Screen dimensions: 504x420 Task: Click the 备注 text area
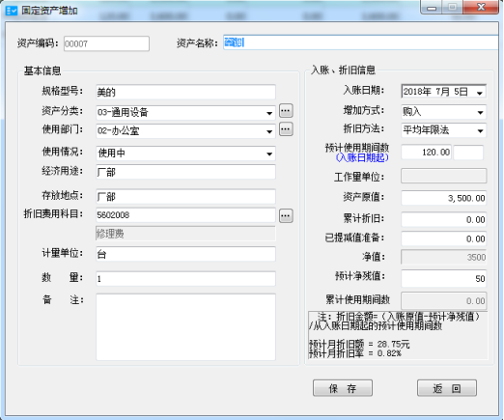point(185,327)
